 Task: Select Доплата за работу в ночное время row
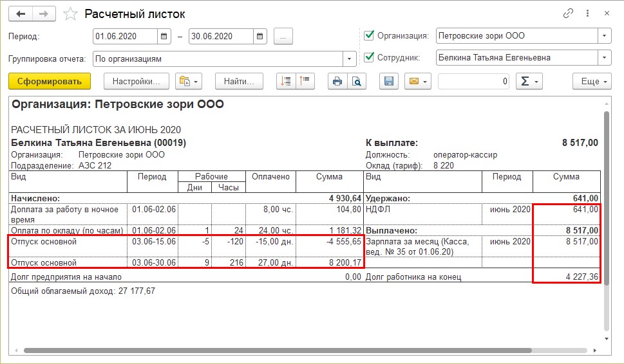coord(186,214)
